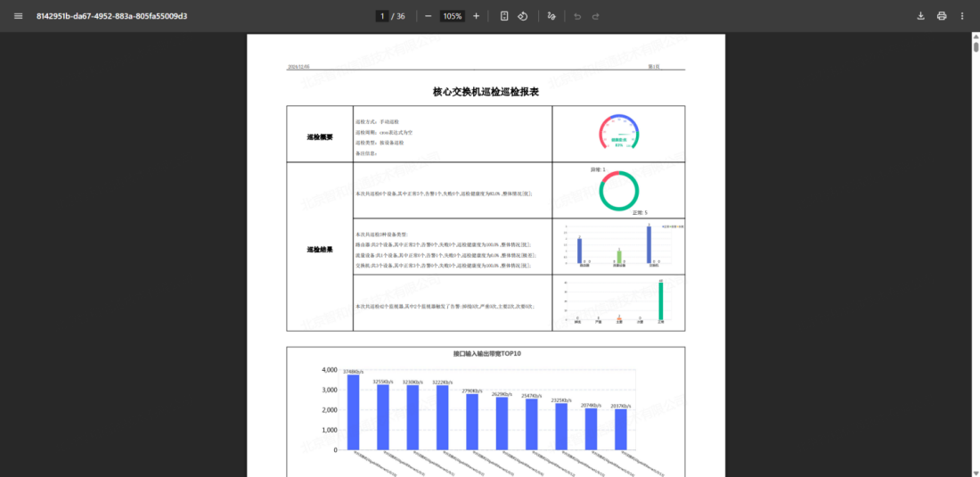The image size is (980, 477).
Task: Click the redo arrow in toolbar
Action: coord(596,16)
